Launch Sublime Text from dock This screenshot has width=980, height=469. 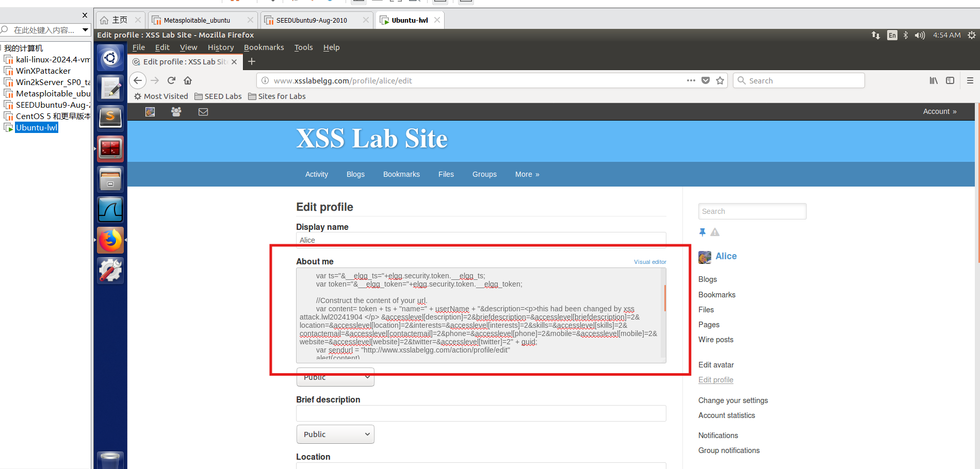[110, 118]
